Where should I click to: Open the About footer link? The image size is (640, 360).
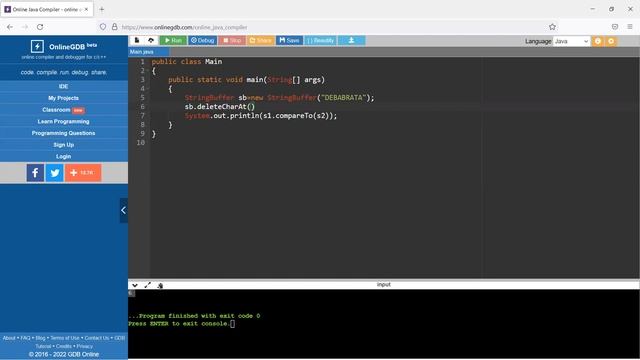(9, 338)
